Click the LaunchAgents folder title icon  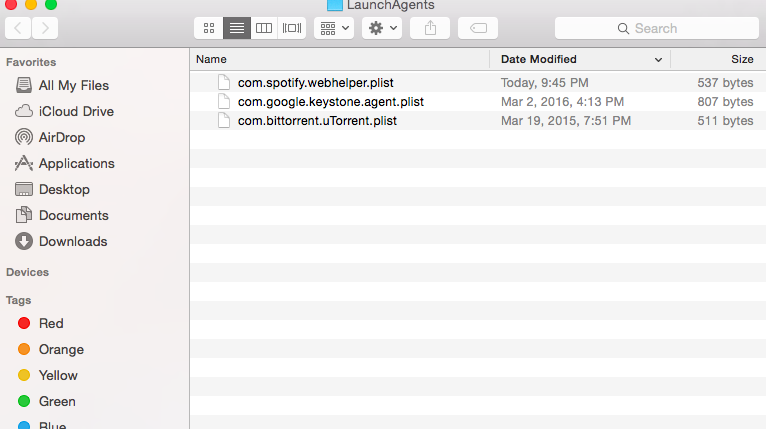(335, 5)
